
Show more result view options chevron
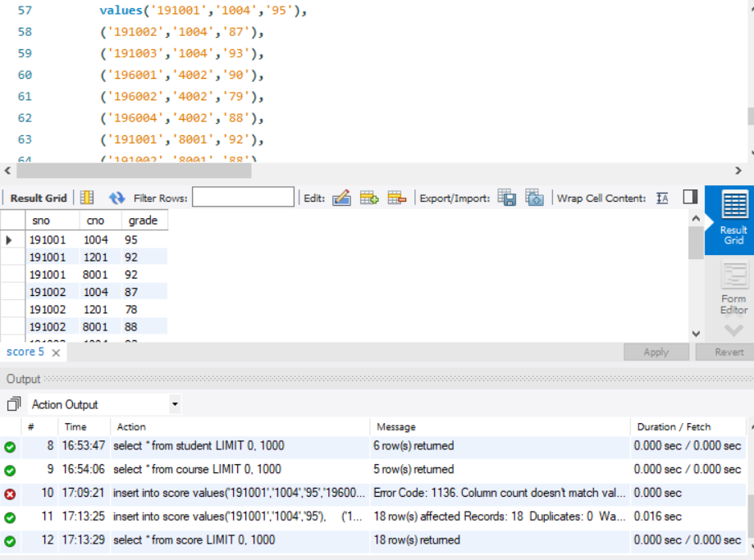pyautogui.click(x=733, y=330)
